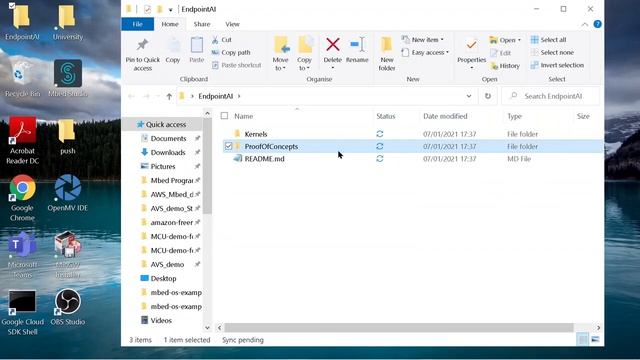Viewport: 640px width, 360px height.
Task: Click Select all in the ribbon
Action: (x=549, y=40)
